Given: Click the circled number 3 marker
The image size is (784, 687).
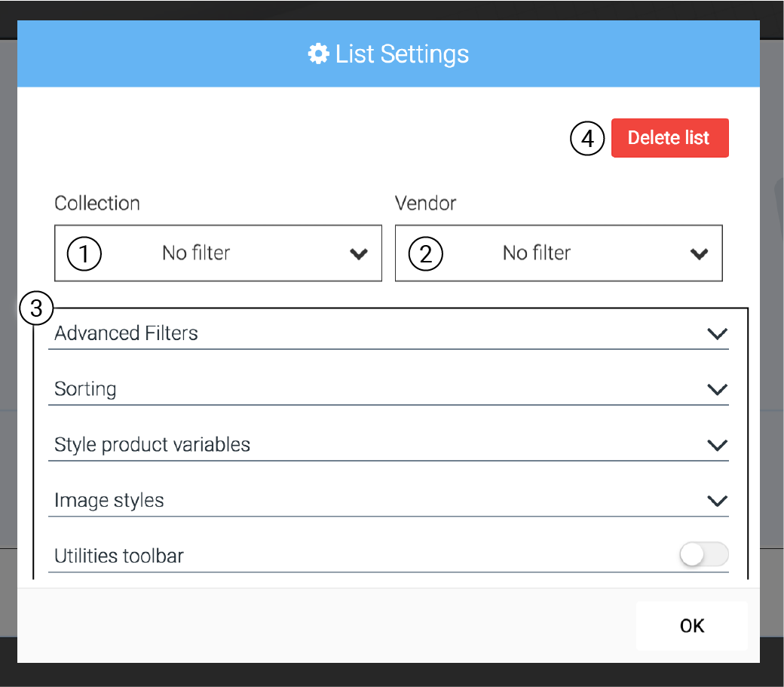Looking at the screenshot, I should (36, 308).
